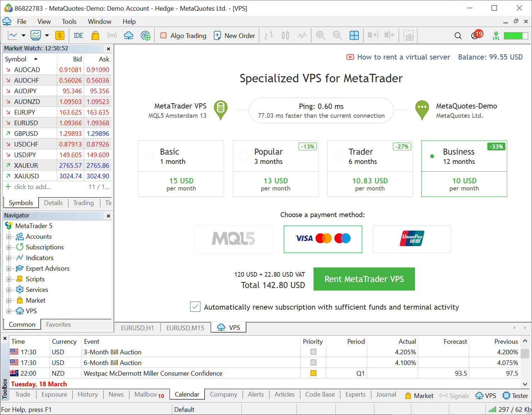Image resolution: width=532 pixels, height=415 pixels.
Task: Switch to the History toolbox tab
Action: tap(88, 394)
